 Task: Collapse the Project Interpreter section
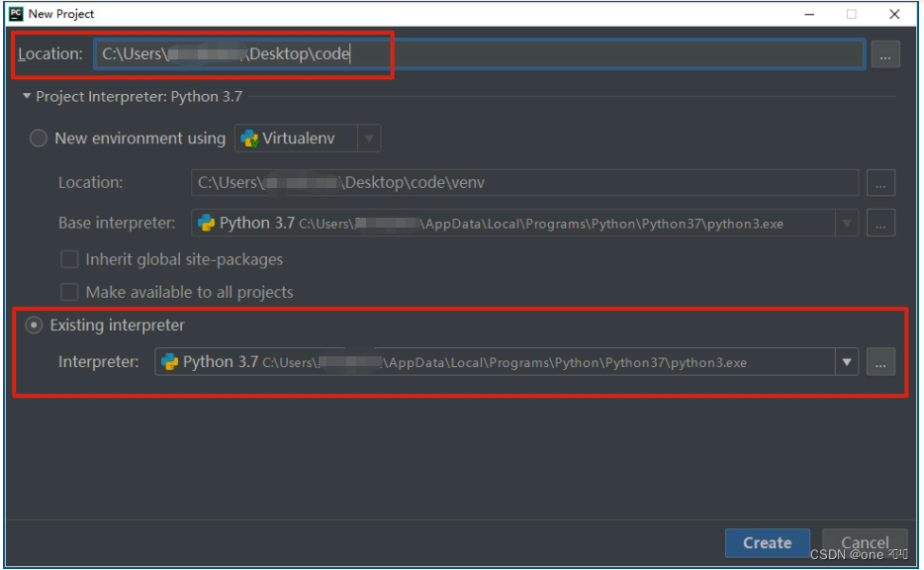pyautogui.click(x=27, y=96)
